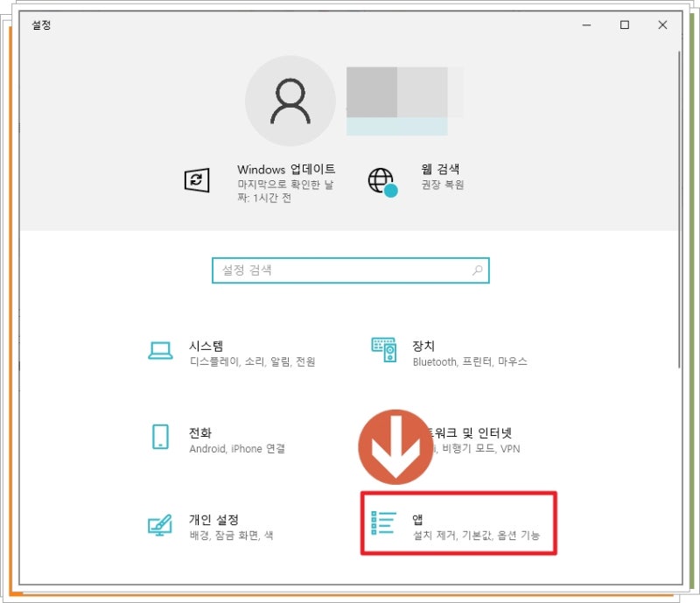Select the 전화 smartphone icon
This screenshot has width=700, height=603.
tap(161, 436)
